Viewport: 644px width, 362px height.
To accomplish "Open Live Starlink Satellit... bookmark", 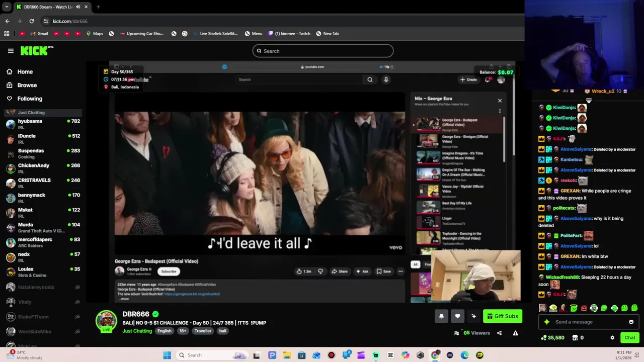I will (215, 34).
